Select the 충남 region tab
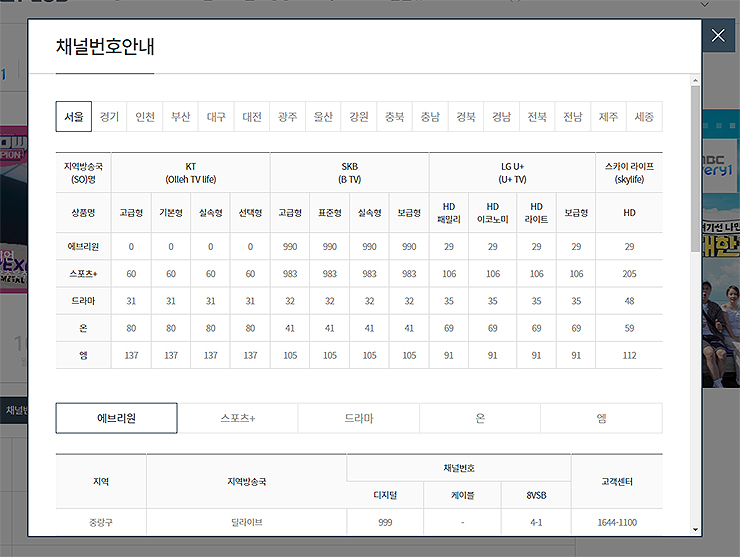This screenshot has width=740, height=557. (x=430, y=117)
